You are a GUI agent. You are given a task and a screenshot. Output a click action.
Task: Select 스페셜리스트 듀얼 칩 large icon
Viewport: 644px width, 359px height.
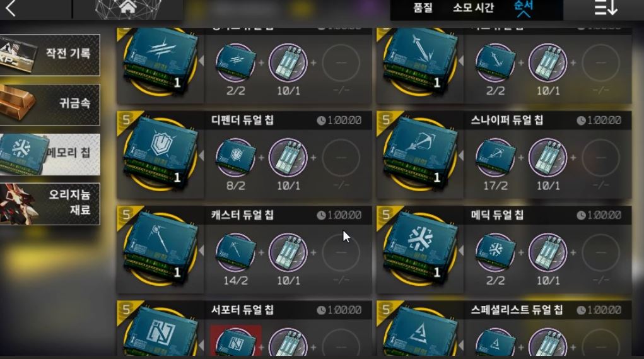[x=420, y=331]
